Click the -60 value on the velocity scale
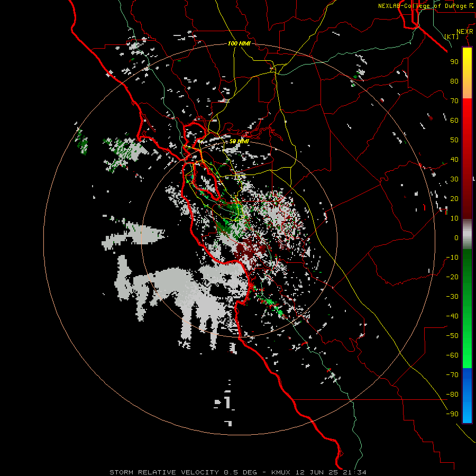 point(452,355)
